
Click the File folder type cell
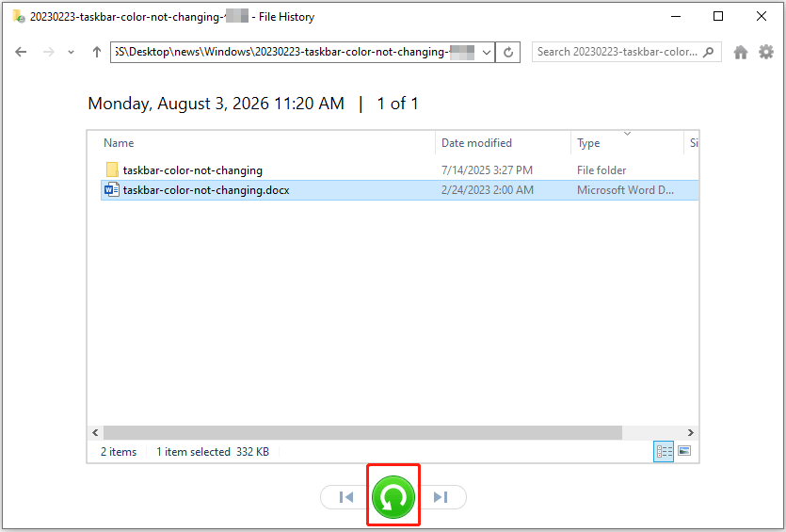[x=602, y=170]
